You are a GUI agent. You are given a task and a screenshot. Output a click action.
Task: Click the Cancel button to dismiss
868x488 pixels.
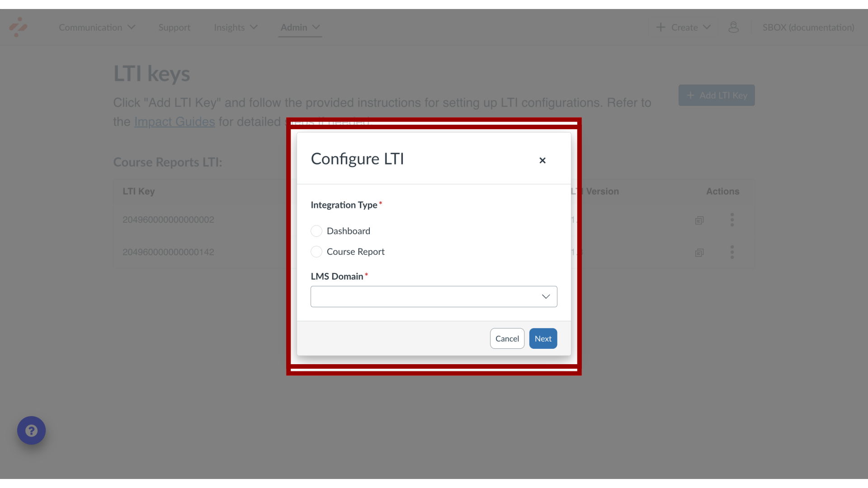[507, 338]
